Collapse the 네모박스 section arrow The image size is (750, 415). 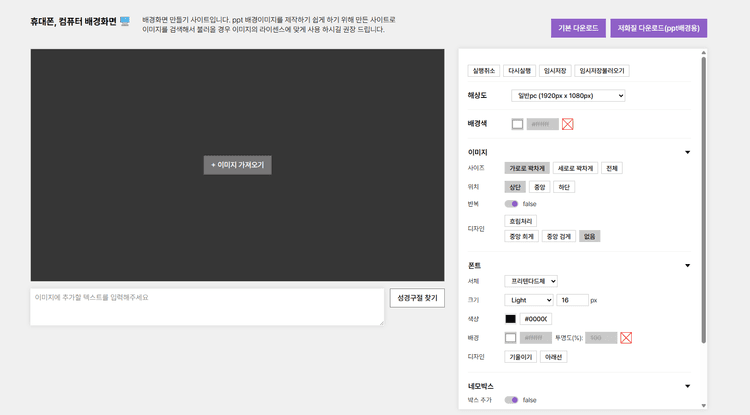point(687,386)
